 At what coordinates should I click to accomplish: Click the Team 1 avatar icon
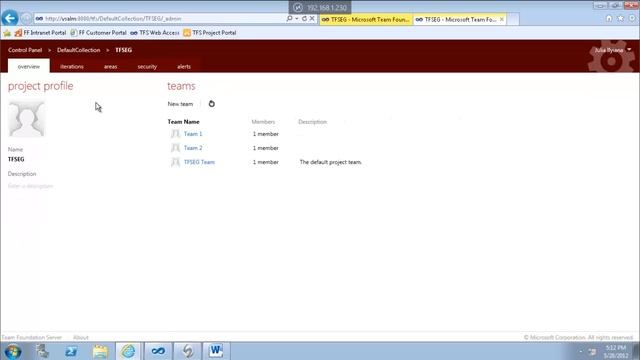click(176, 134)
